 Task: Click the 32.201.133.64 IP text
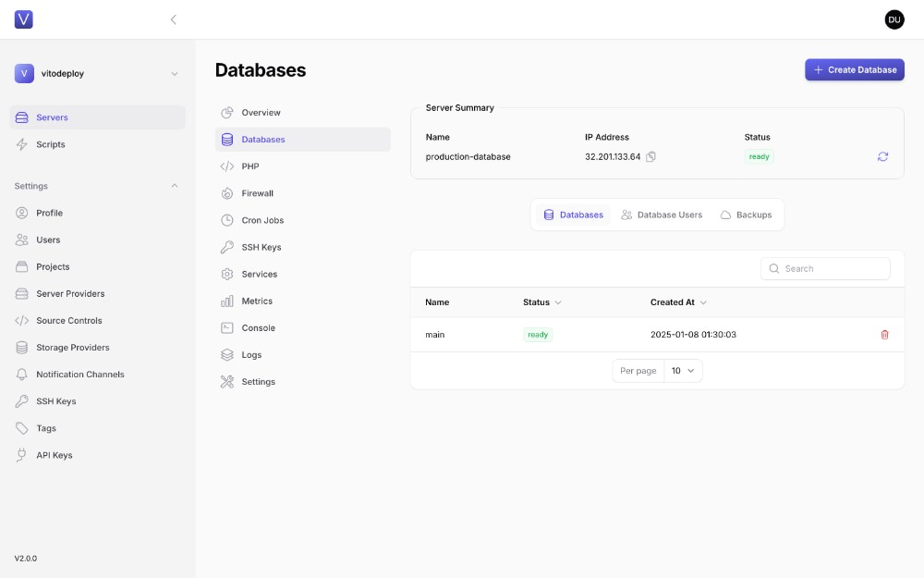(x=613, y=157)
